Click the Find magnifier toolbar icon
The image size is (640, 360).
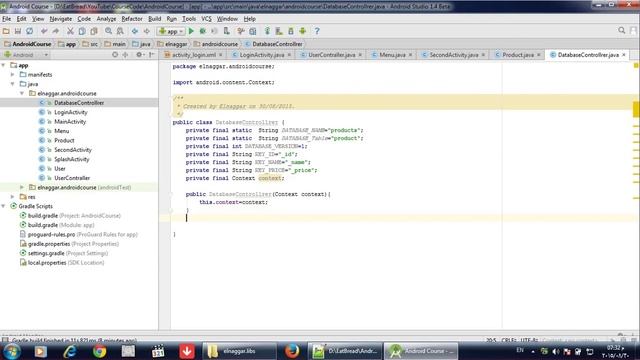(x=108, y=31)
